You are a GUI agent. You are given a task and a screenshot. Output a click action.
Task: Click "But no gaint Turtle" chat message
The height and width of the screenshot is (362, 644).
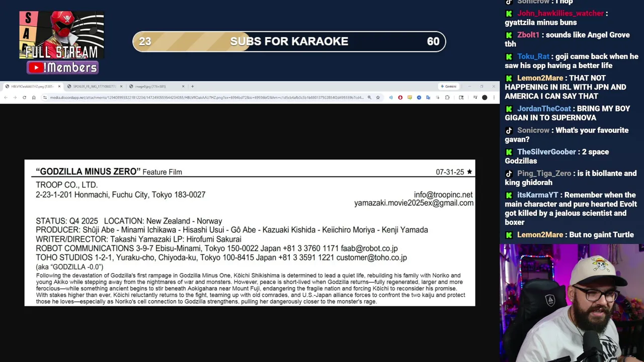[601, 235]
